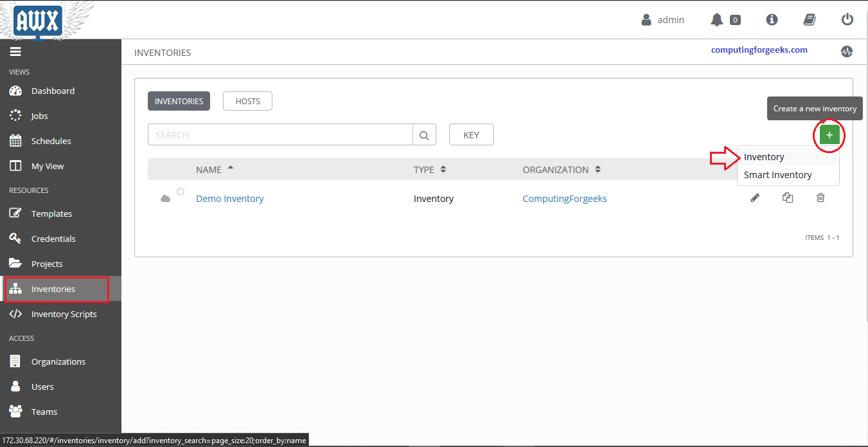Collapse the sidebar with the hamburger icon
Screen dimensions: 868x447
(x=15, y=51)
